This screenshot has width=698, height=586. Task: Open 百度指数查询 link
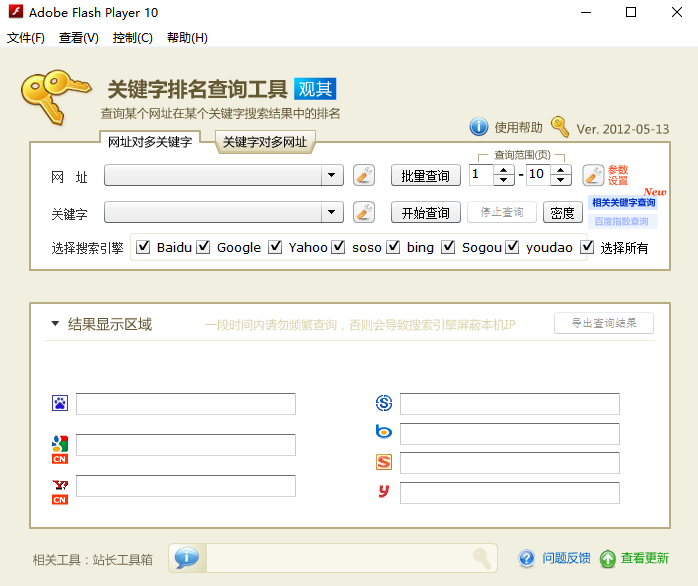[621, 221]
